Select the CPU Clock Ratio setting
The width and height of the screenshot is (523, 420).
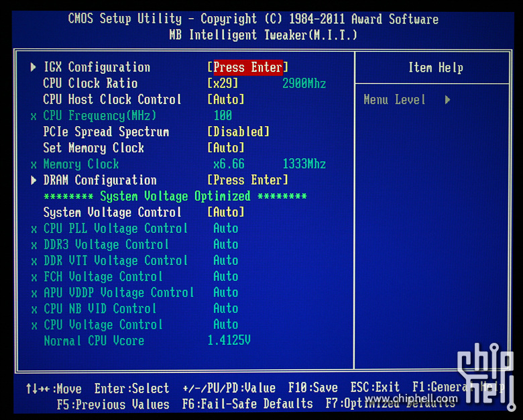91,83
